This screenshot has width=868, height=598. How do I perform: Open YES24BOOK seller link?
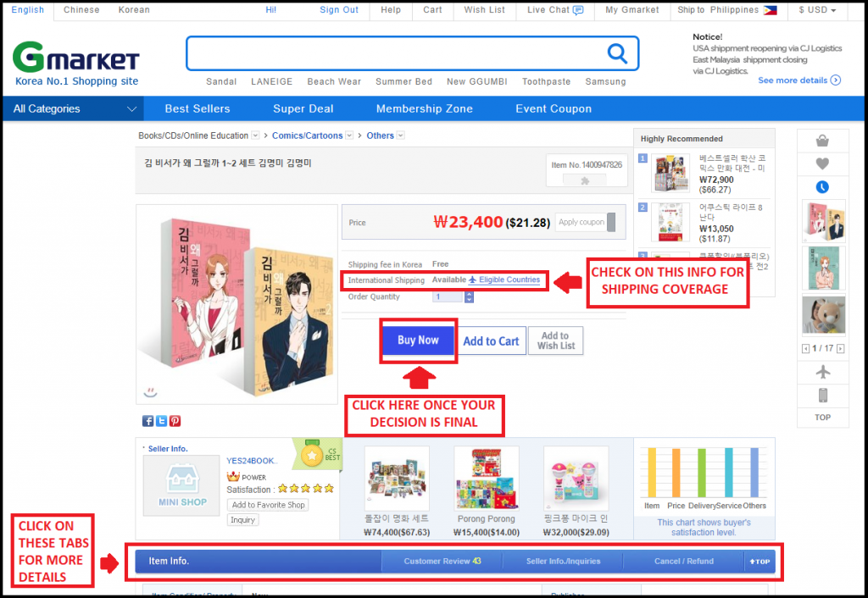(x=252, y=461)
